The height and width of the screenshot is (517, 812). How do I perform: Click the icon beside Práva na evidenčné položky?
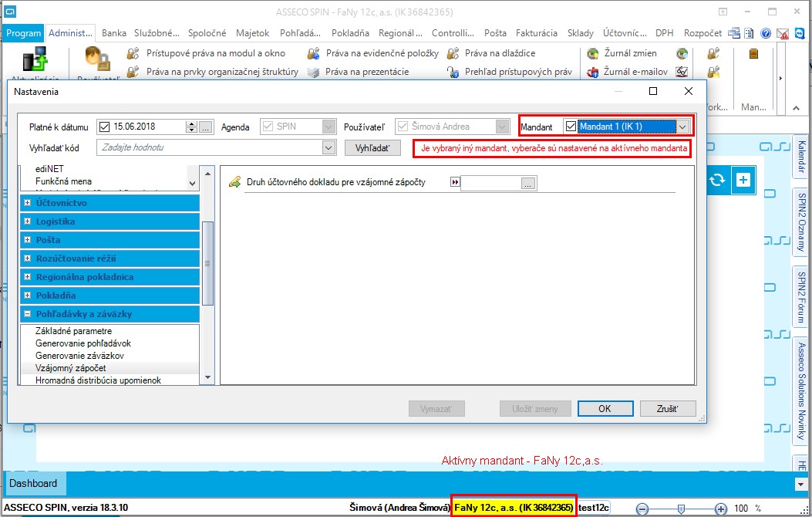tap(313, 53)
